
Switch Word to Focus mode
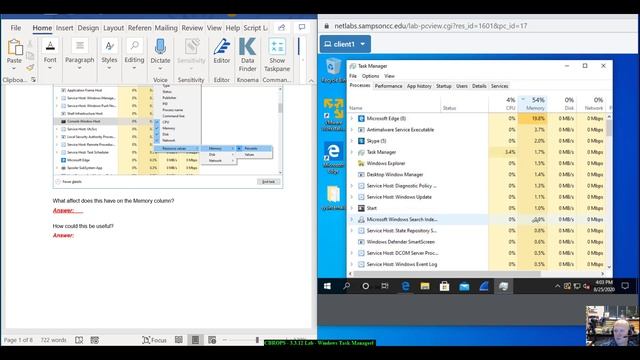pyautogui.click(x=154, y=340)
